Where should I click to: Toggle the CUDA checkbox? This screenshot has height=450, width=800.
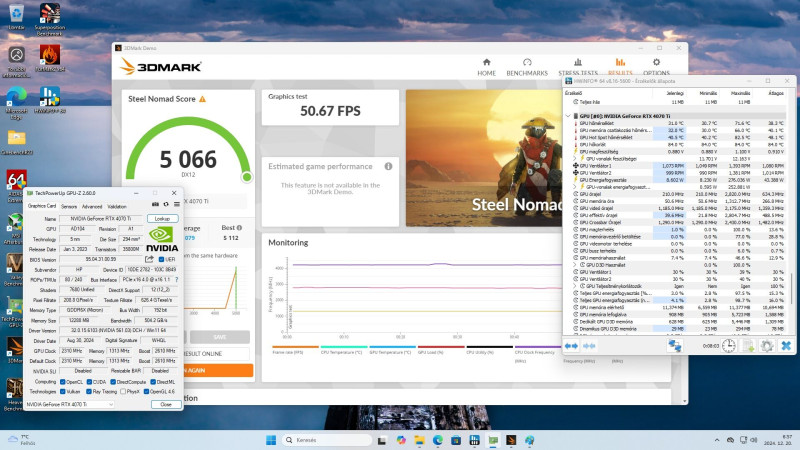tap(89, 382)
